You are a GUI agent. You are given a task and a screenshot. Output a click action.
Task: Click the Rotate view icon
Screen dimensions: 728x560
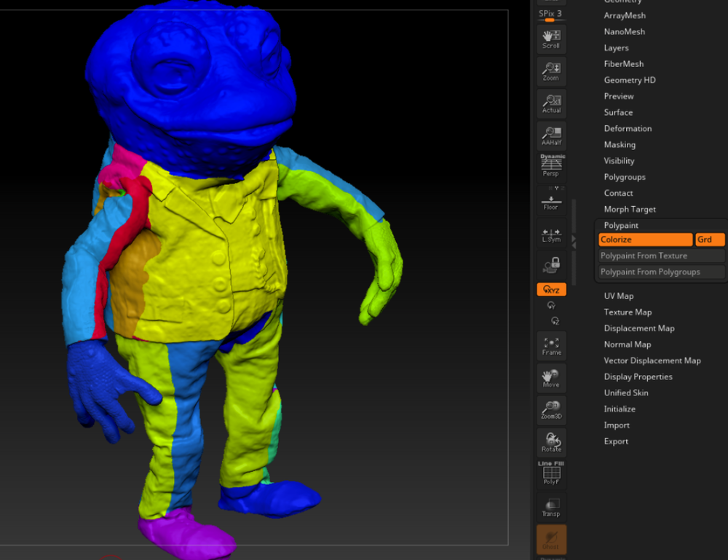click(551, 443)
